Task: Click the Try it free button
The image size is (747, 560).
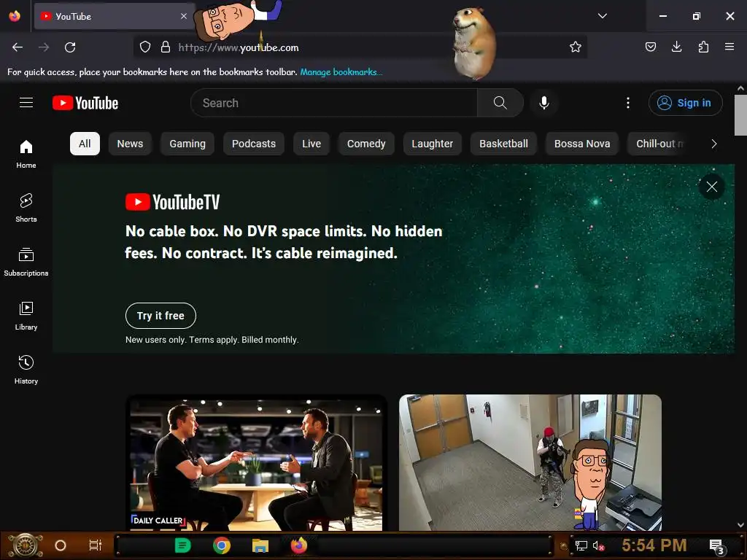Action: click(x=160, y=316)
